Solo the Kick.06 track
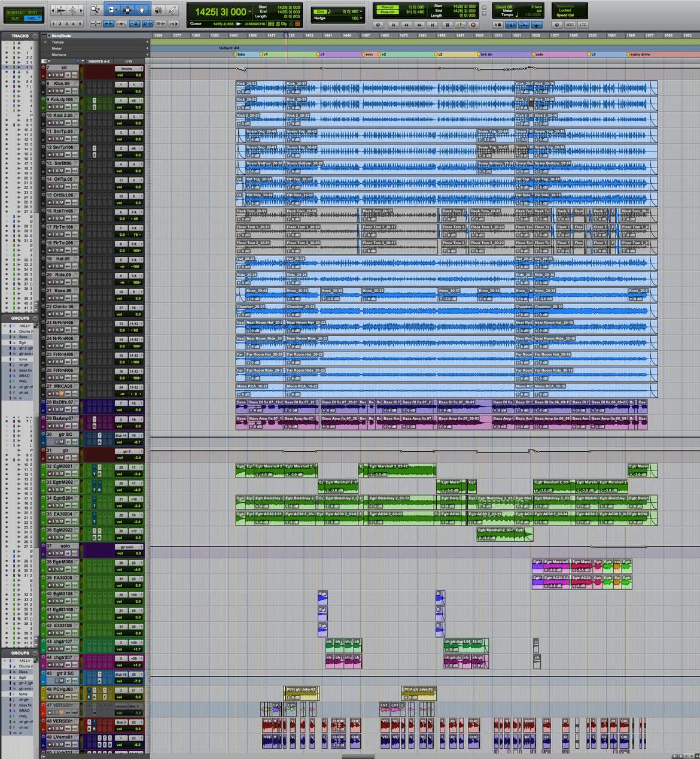Viewport: 700px width, 759px height. point(57,91)
